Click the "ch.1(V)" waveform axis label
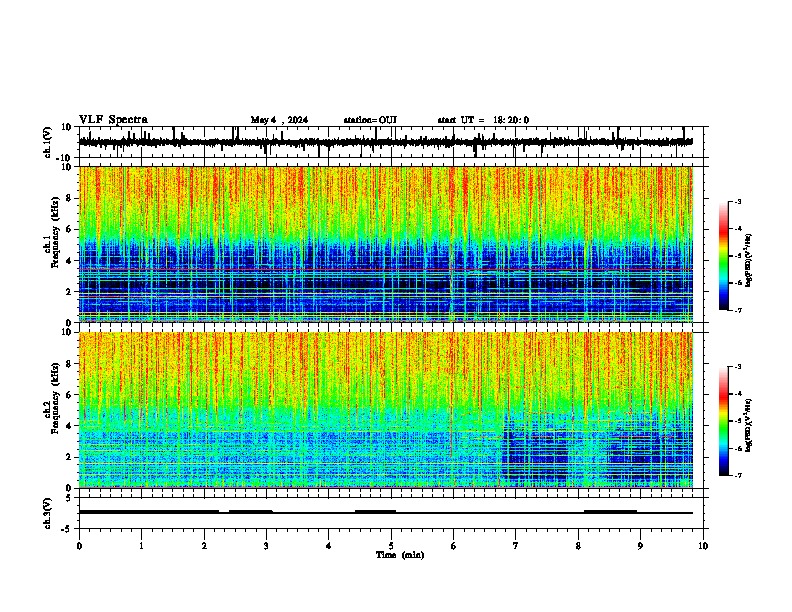This screenshot has width=792, height=612. pyautogui.click(x=48, y=142)
